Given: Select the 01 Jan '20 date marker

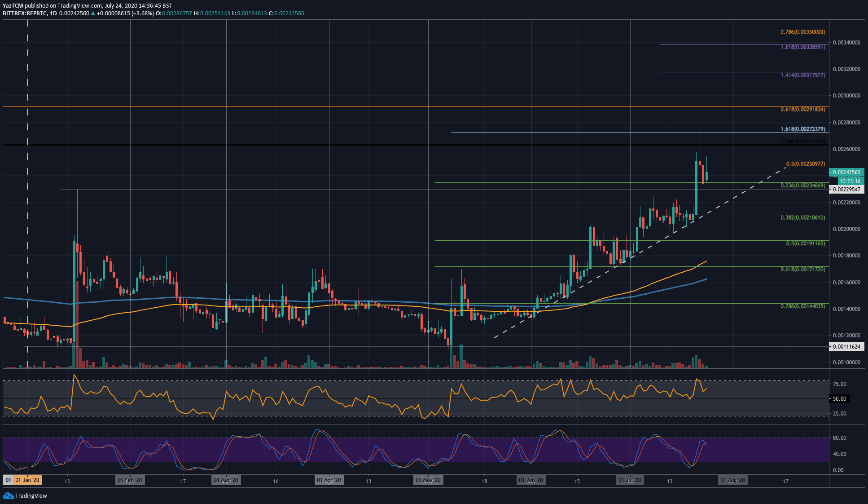Looking at the screenshot, I should coord(27,480).
